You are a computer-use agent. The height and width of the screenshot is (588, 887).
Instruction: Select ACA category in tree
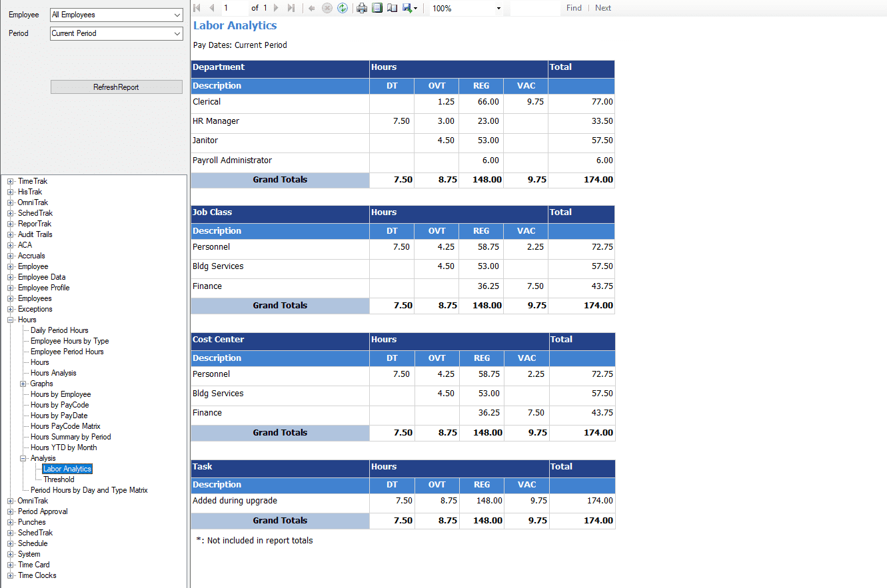pyautogui.click(x=25, y=245)
